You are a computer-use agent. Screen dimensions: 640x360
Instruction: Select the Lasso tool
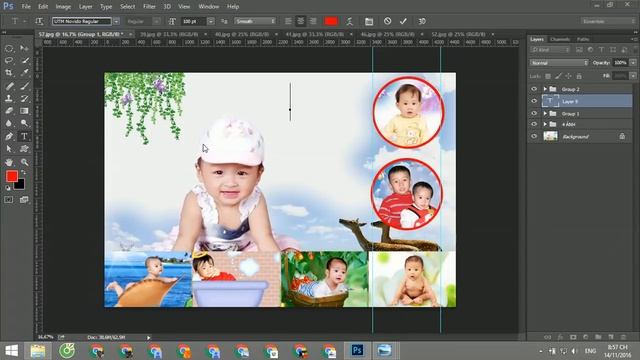pos(9,60)
